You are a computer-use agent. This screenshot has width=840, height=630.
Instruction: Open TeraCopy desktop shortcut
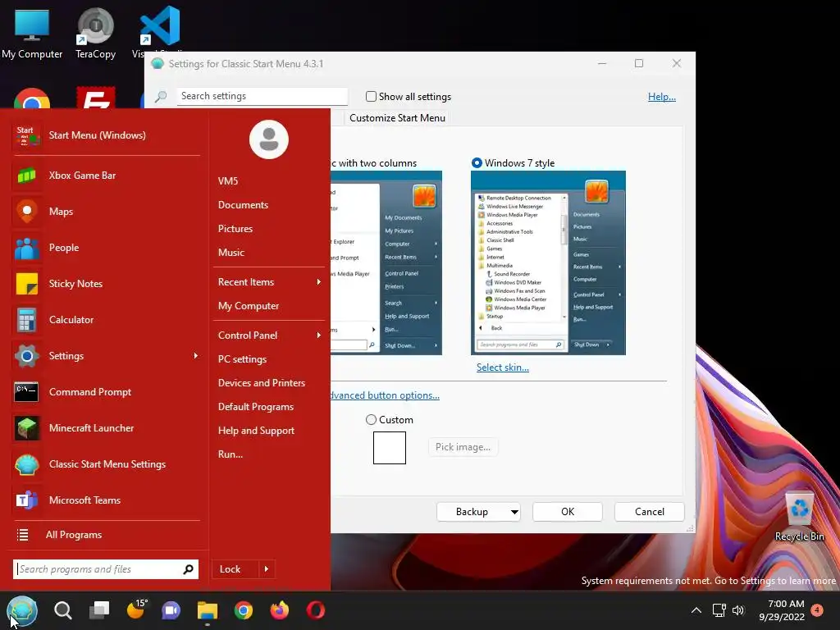pyautogui.click(x=95, y=34)
